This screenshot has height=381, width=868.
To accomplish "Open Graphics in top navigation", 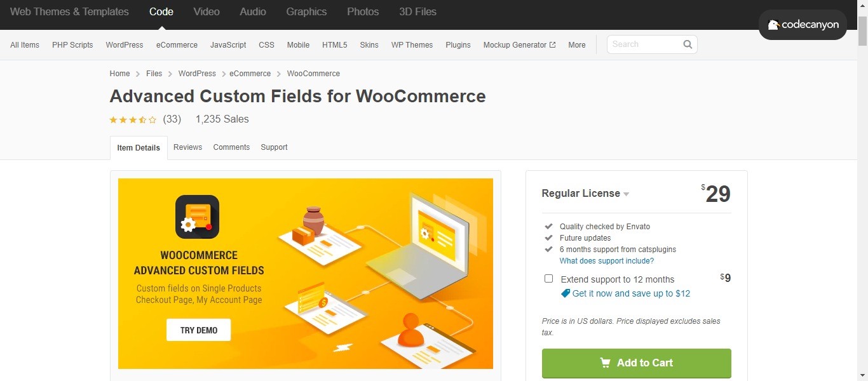I will pos(306,12).
